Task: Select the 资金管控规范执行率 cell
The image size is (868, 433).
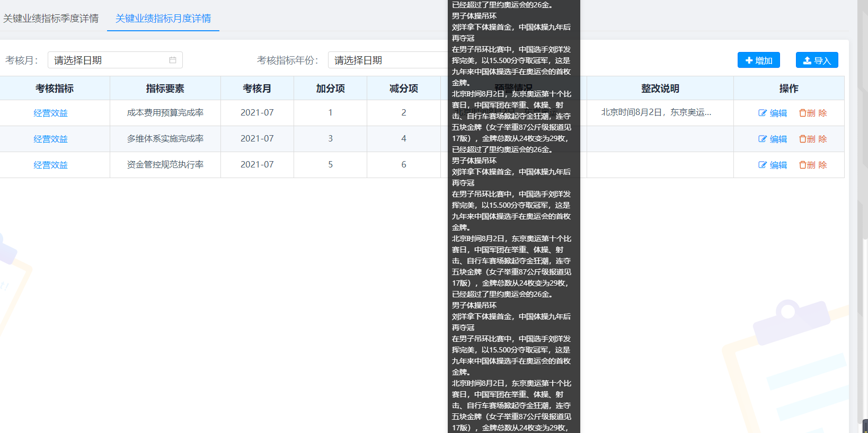Action: point(165,164)
